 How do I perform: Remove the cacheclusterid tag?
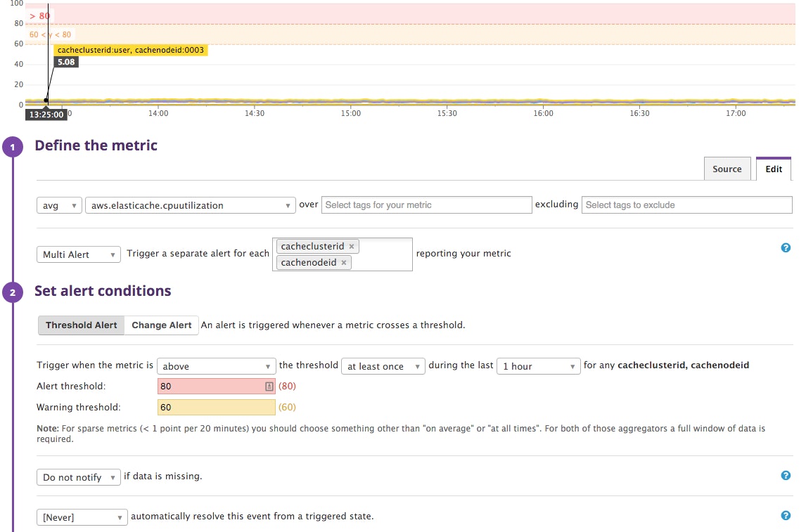tap(351, 247)
